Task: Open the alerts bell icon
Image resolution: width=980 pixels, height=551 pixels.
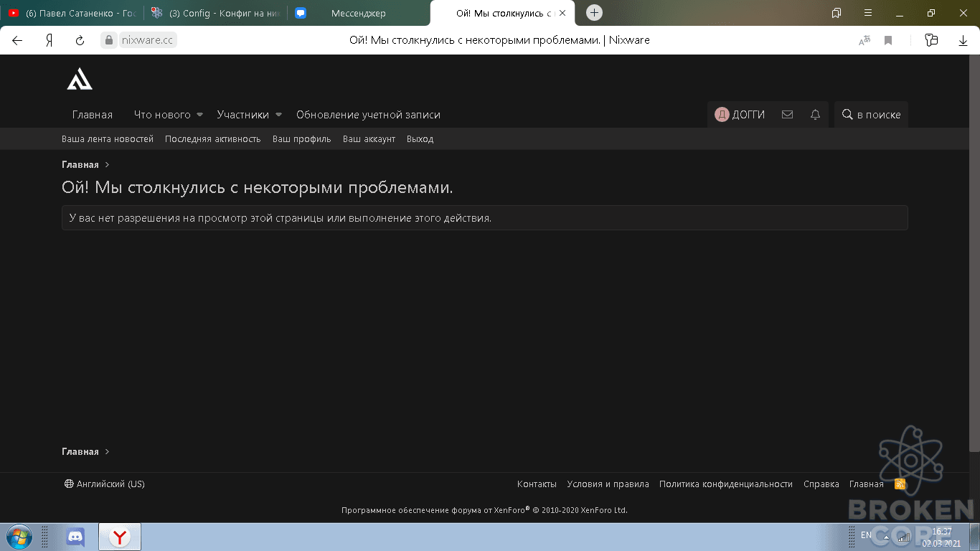Action: pos(815,115)
